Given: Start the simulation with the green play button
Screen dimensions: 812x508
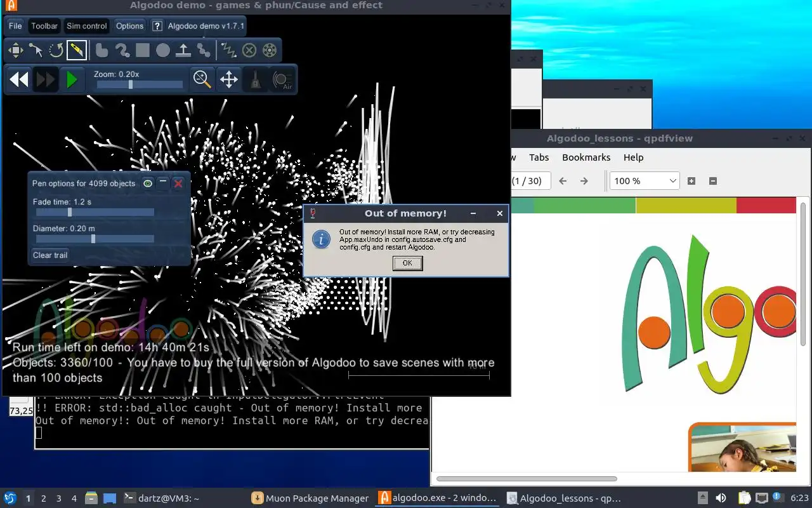Looking at the screenshot, I should (x=72, y=79).
